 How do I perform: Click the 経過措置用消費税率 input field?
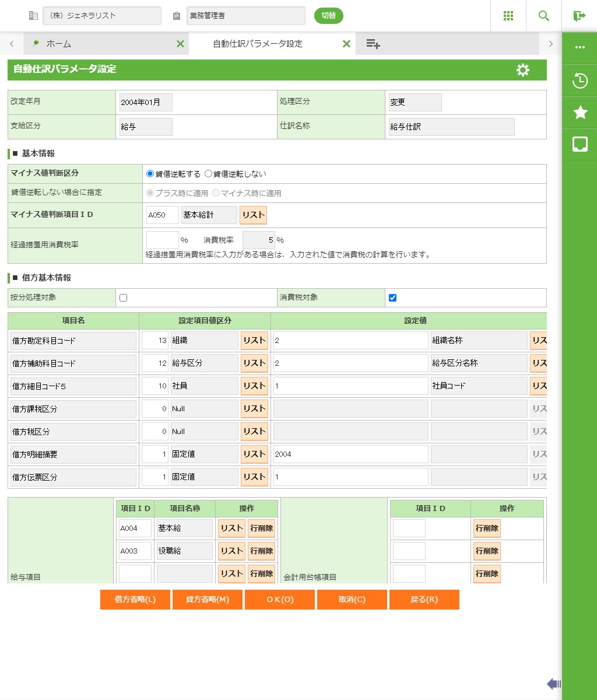(x=162, y=240)
